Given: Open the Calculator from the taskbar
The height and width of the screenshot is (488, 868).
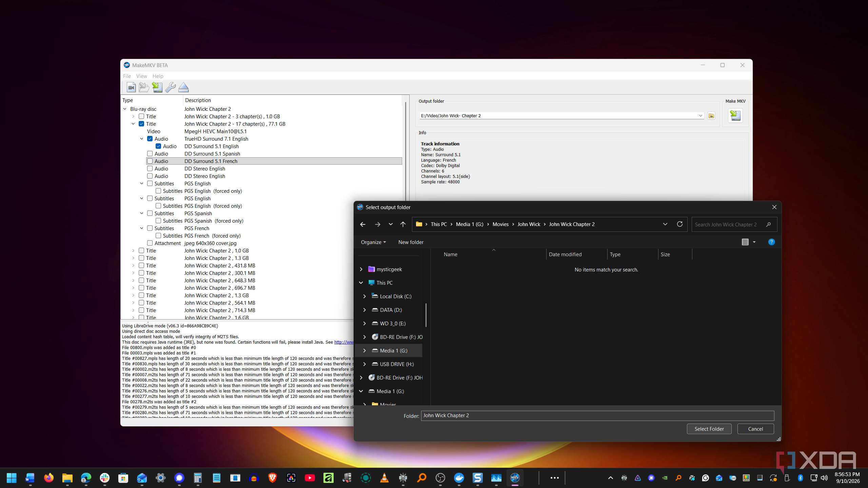Looking at the screenshot, I should click(x=198, y=478).
